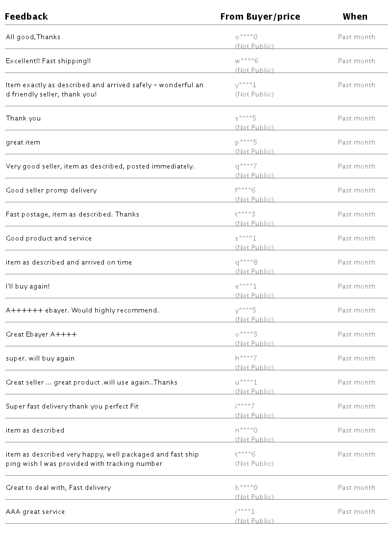Open buyer w****6 profile
Screen dimensions: 392x533
246,61
